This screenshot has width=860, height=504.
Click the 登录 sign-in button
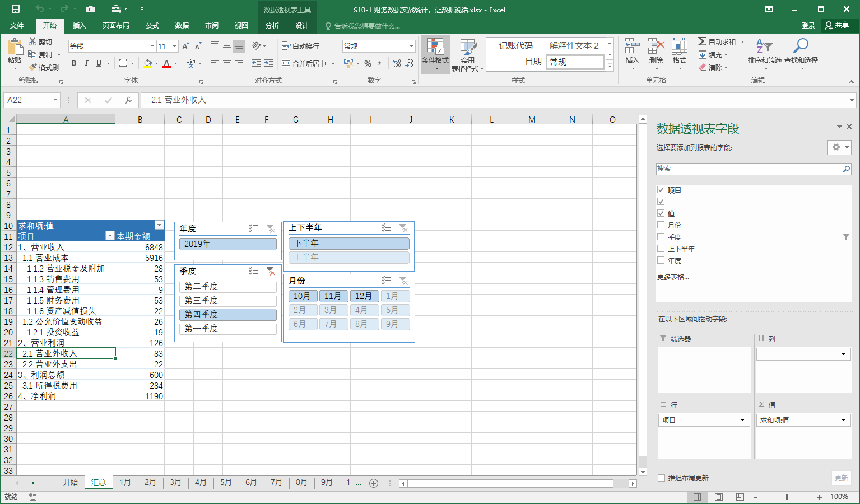[808, 26]
